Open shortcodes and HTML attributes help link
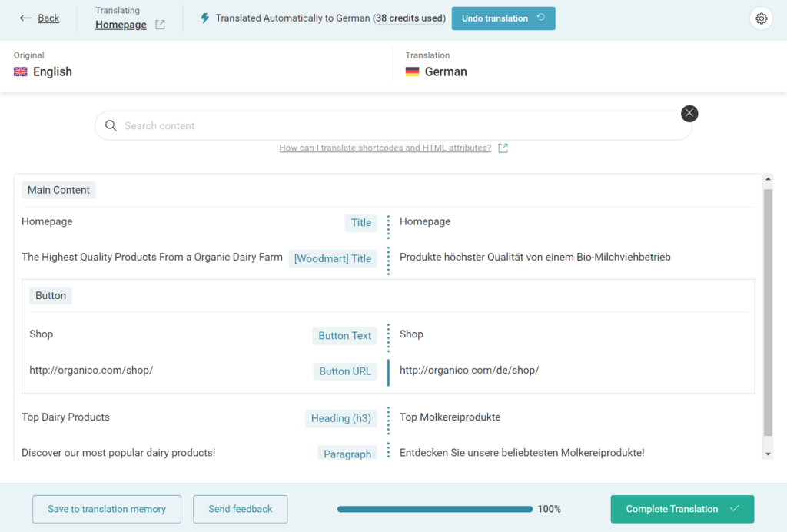The image size is (787, 532). (385, 148)
